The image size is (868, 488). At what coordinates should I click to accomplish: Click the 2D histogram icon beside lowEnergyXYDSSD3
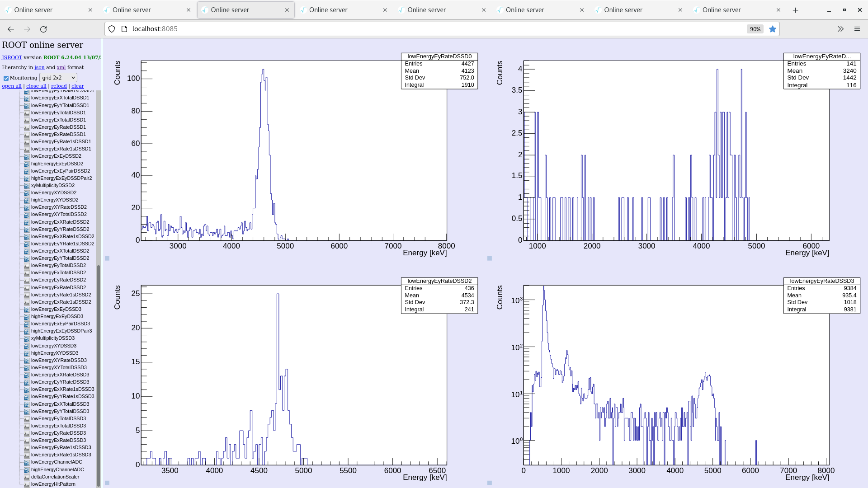coord(27,346)
